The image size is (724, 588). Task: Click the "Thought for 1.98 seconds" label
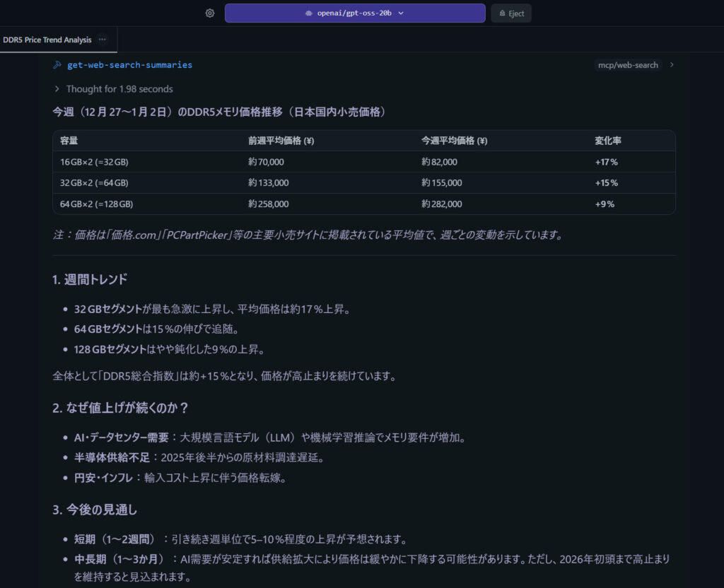tap(119, 89)
